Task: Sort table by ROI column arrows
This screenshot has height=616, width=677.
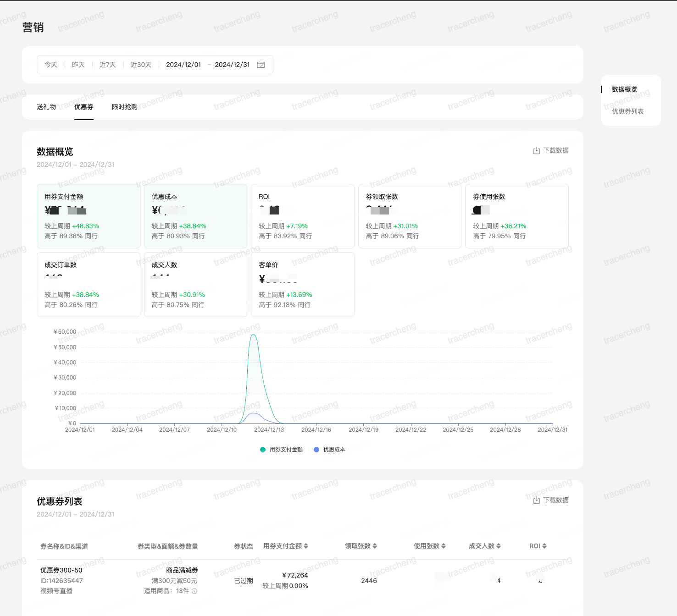Action: 544,546
